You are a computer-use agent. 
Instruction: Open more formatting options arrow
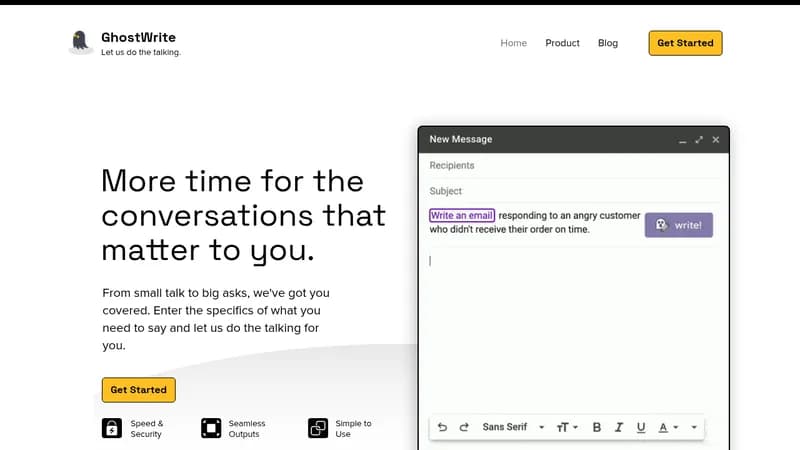(x=694, y=427)
